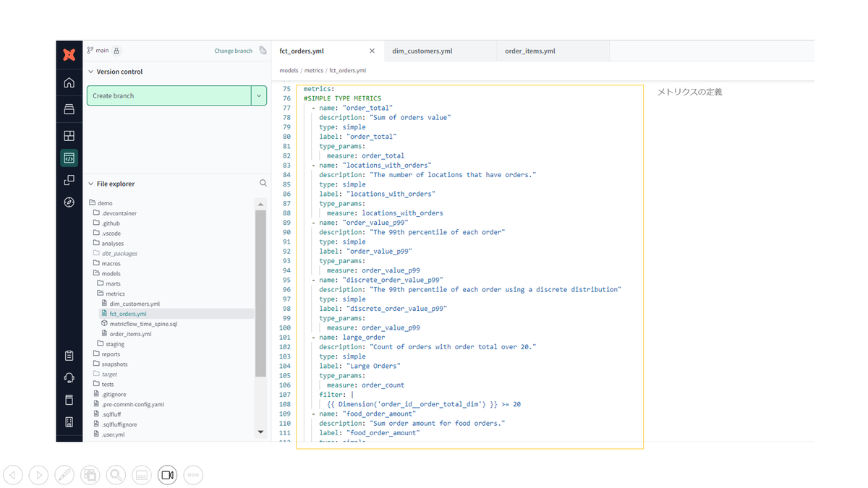Screen dimensions: 868x488
Task: Click 'fct_orders.yml' in the breadcrumb path
Action: 347,71
